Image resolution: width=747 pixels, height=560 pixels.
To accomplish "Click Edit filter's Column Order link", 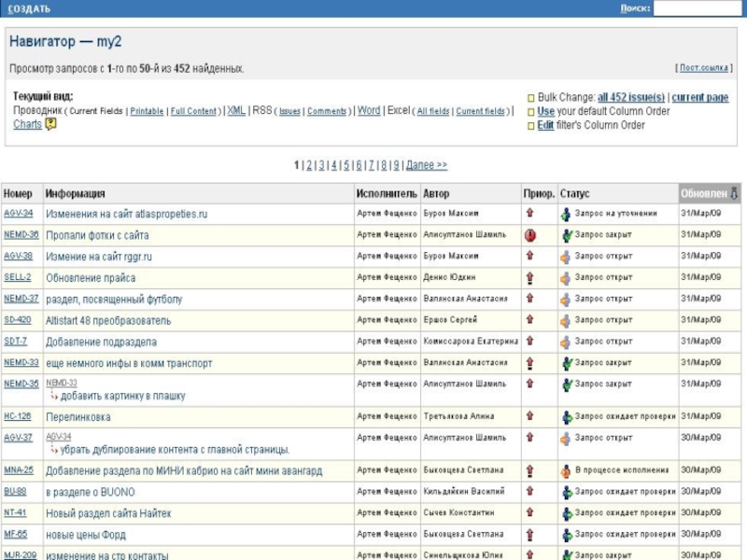I will tap(545, 125).
